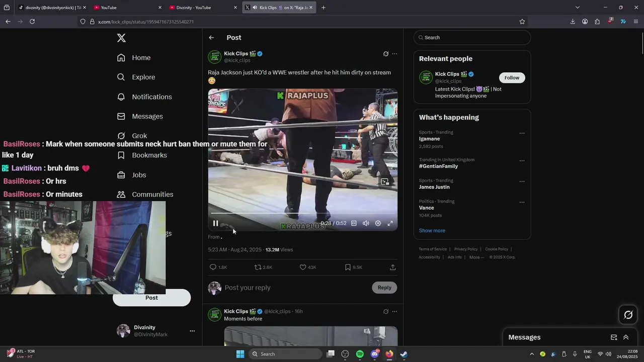This screenshot has width=644, height=362.
Task: Open the Home page in X sidebar
Action: (134, 58)
